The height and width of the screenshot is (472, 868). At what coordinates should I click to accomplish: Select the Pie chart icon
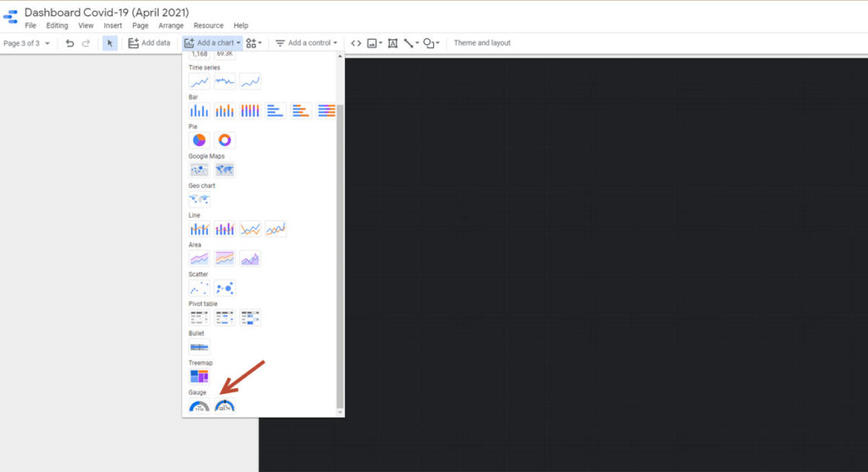199,140
